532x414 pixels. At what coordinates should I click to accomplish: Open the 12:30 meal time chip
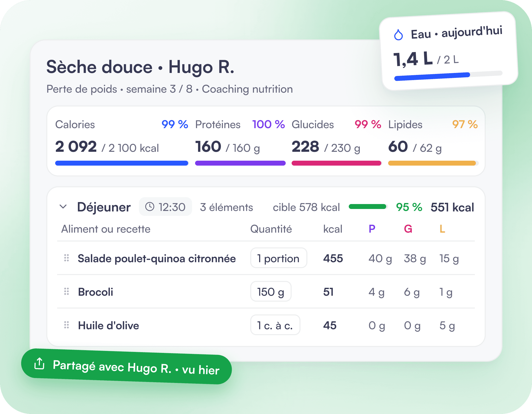(165, 207)
